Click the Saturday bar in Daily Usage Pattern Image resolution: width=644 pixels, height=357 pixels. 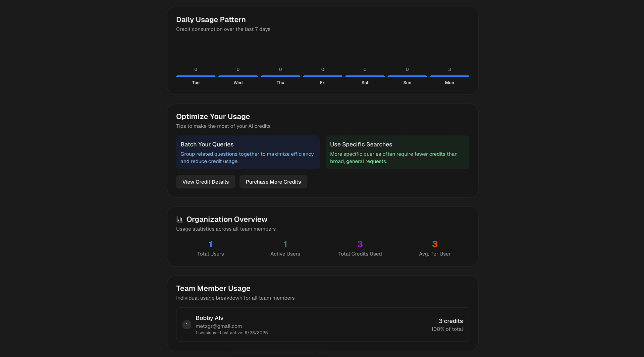[365, 76]
